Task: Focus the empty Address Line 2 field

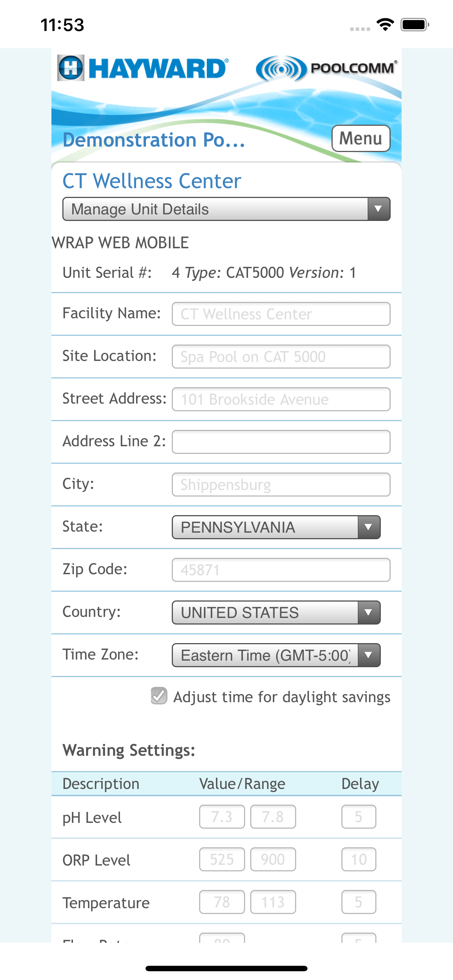Action: pos(281,442)
